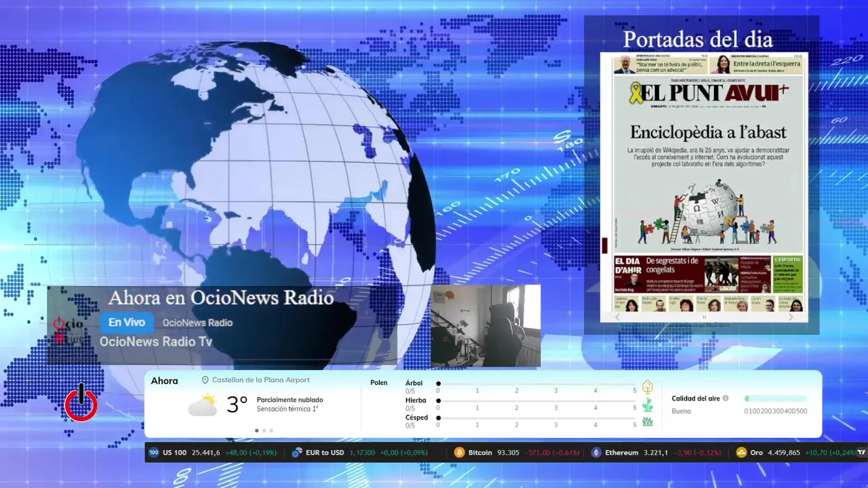Click 'Enciclopèdia a l'abast' headline

coord(709,132)
